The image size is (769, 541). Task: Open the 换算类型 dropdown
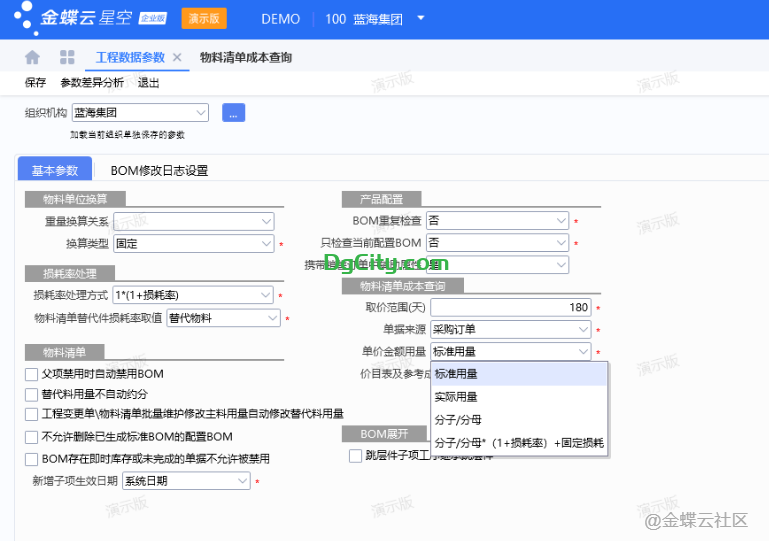[266, 243]
